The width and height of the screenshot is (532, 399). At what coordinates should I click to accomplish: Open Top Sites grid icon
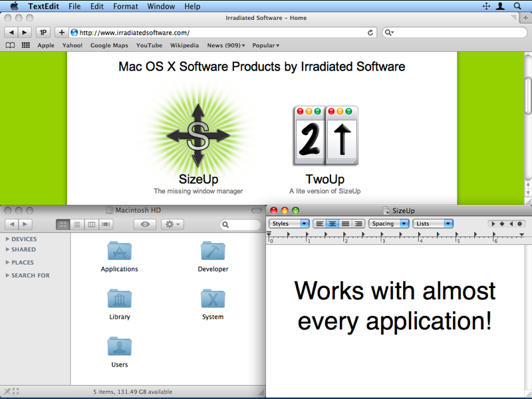(26, 45)
